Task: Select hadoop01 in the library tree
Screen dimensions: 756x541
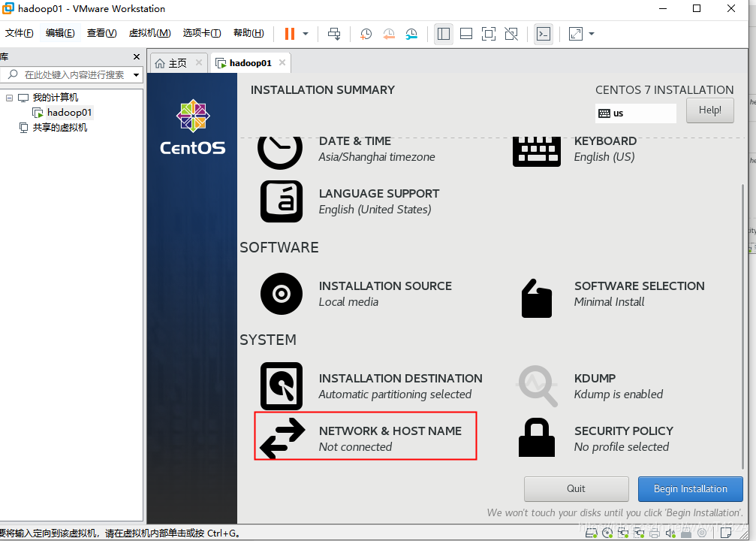Action: [x=69, y=113]
